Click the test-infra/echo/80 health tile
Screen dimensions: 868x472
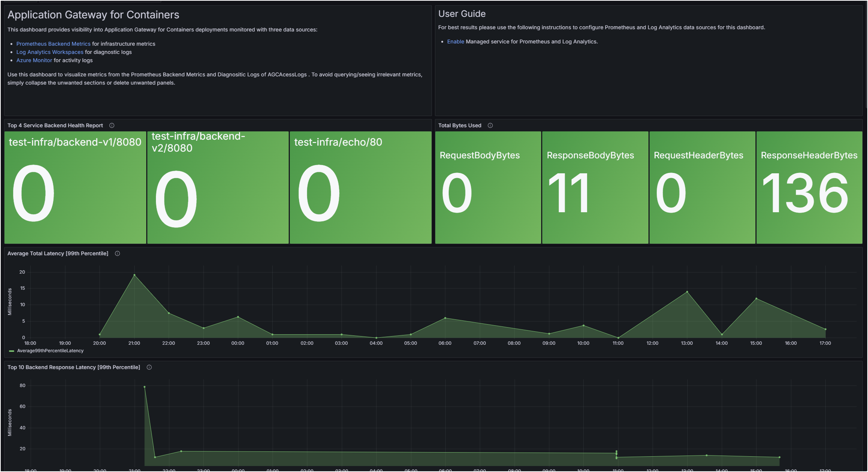point(360,187)
